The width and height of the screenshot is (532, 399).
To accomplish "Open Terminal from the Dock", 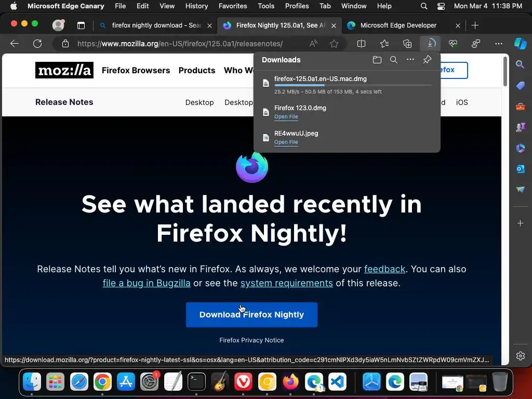I will pos(196,382).
